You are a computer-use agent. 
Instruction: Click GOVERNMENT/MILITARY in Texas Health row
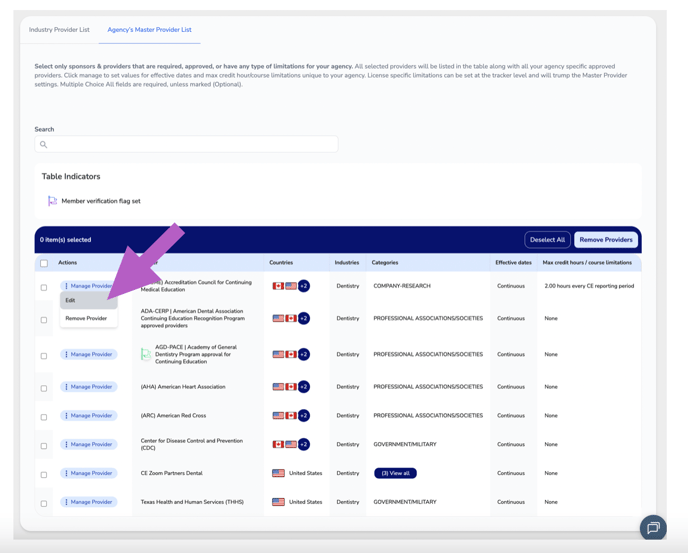tap(405, 502)
